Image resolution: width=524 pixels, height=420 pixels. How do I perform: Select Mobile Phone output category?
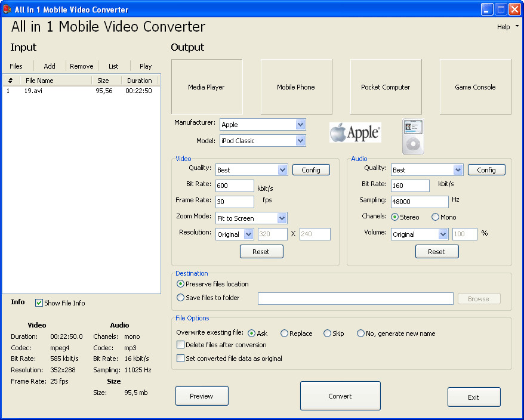pos(296,87)
